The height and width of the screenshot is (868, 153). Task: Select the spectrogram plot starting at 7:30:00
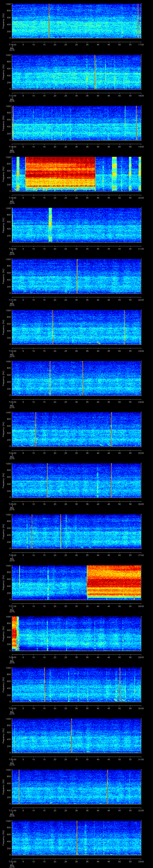[77, 736]
